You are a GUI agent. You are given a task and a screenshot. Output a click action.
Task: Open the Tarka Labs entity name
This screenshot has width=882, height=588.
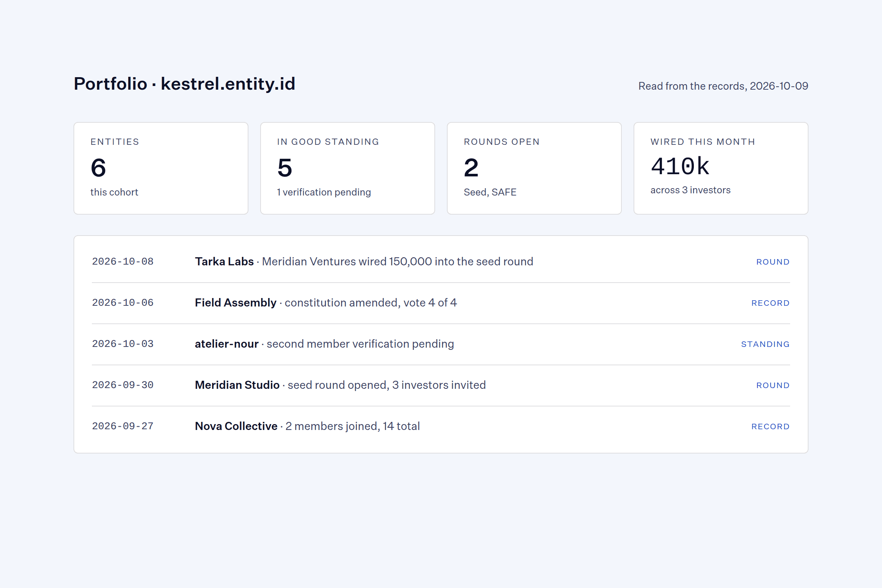point(224,261)
